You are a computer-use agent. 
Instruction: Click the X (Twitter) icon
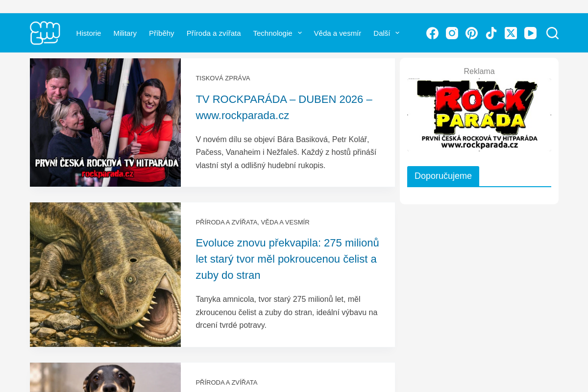click(511, 33)
